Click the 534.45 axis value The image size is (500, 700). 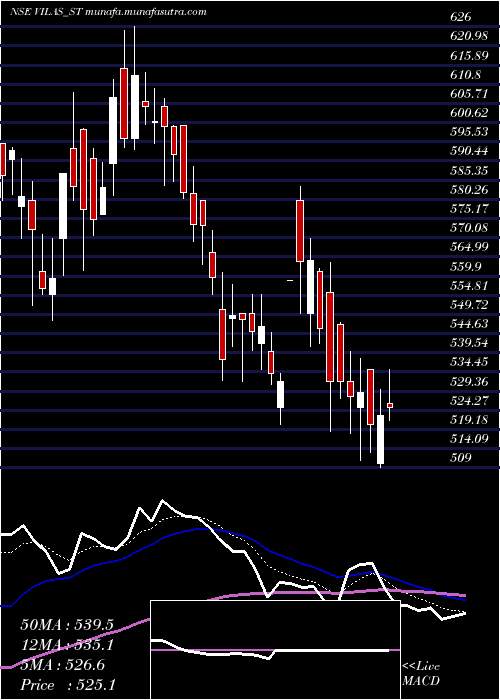pyautogui.click(x=469, y=362)
